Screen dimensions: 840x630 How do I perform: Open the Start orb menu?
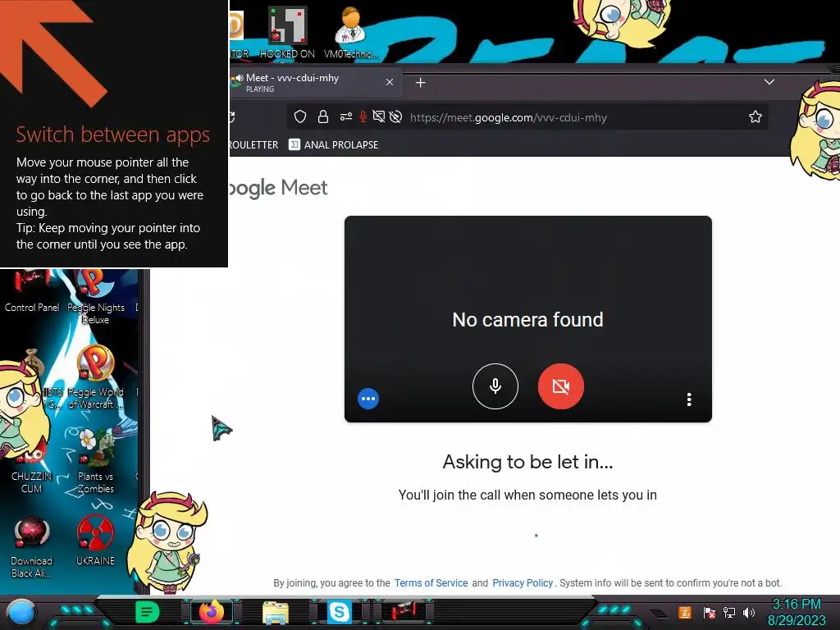(21, 612)
